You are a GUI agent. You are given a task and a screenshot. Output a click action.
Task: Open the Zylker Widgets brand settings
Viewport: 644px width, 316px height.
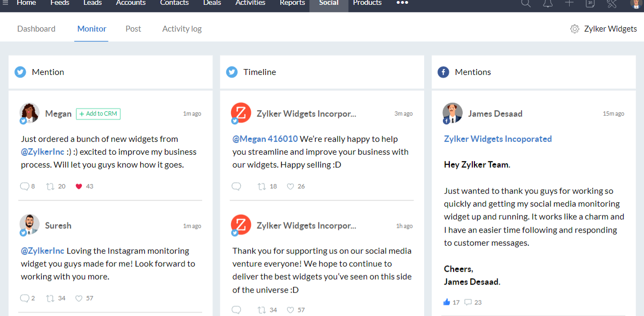click(610, 29)
